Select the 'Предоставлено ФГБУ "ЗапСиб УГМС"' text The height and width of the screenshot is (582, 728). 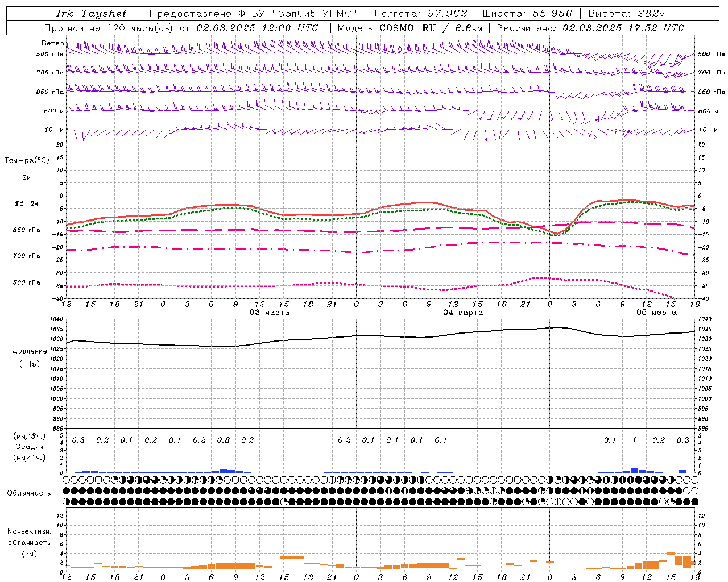click(253, 14)
